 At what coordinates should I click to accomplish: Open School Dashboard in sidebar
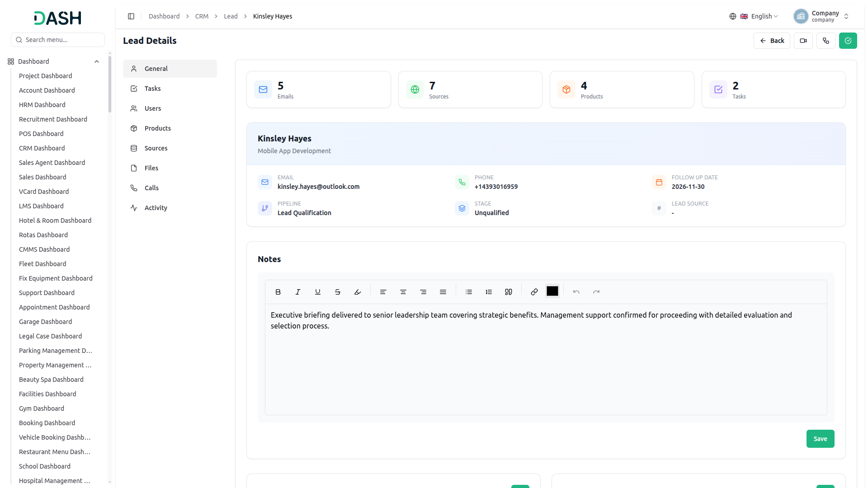tap(45, 466)
